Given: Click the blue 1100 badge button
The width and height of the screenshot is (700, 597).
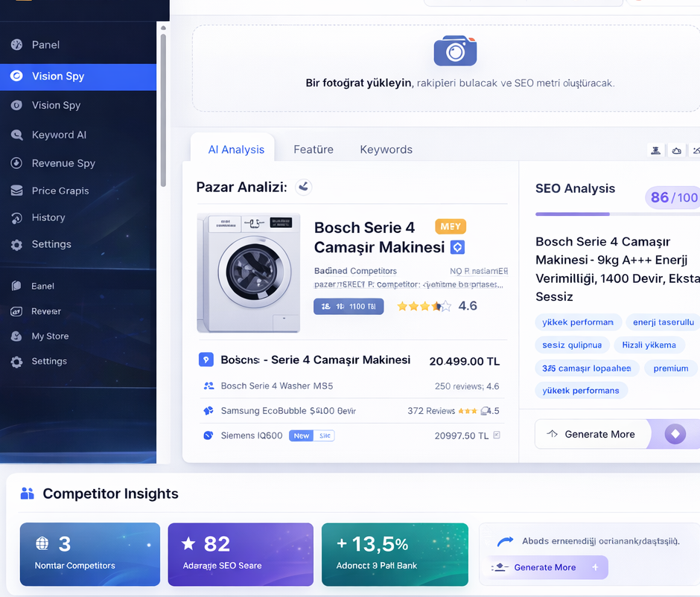Looking at the screenshot, I should point(349,307).
